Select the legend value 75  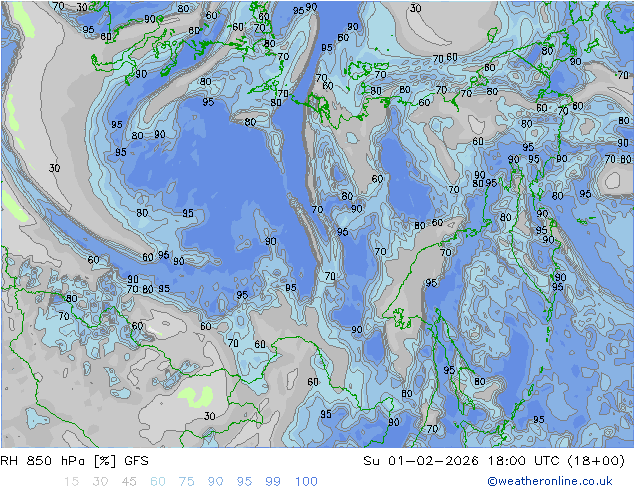(x=186, y=482)
